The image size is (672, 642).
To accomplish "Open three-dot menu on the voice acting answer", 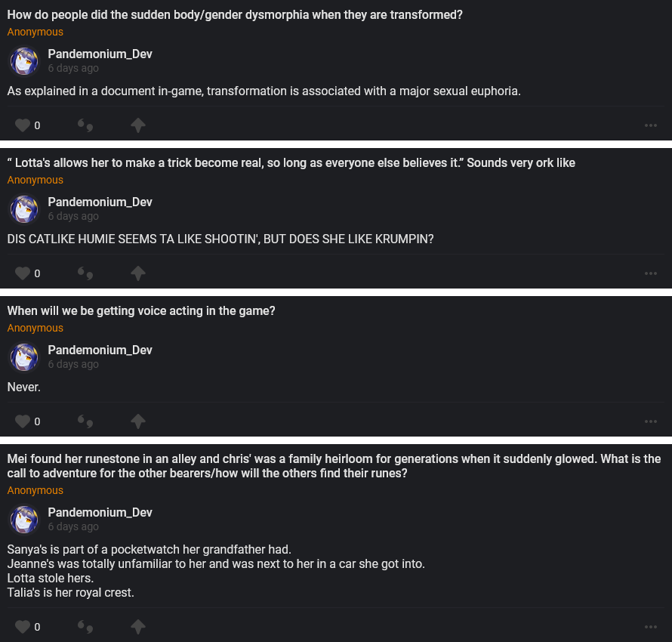I will [651, 421].
